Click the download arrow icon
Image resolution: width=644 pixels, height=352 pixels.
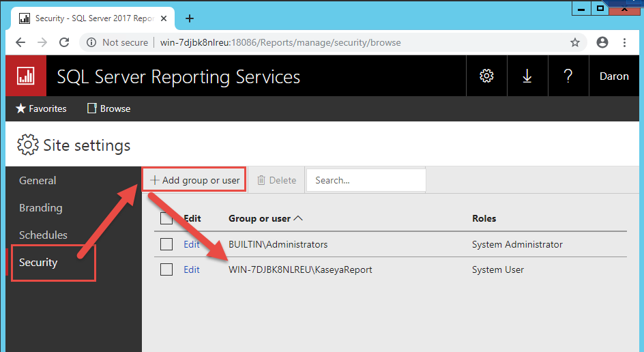(527, 76)
